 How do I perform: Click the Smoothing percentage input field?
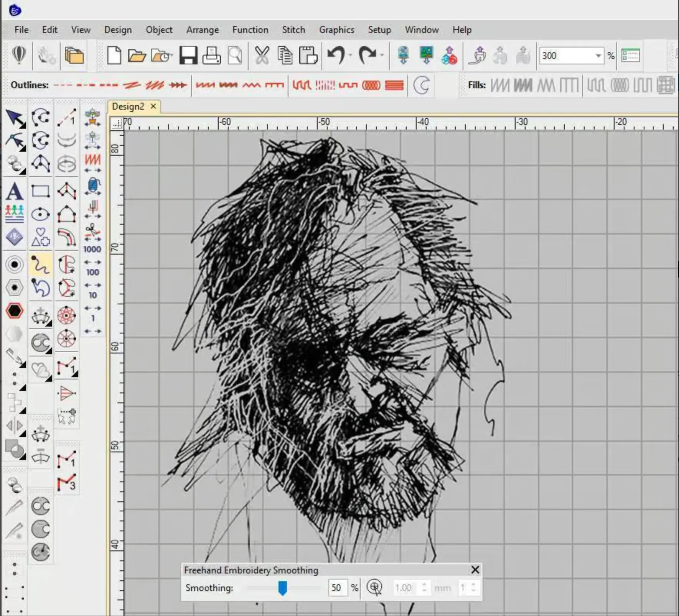(337, 588)
